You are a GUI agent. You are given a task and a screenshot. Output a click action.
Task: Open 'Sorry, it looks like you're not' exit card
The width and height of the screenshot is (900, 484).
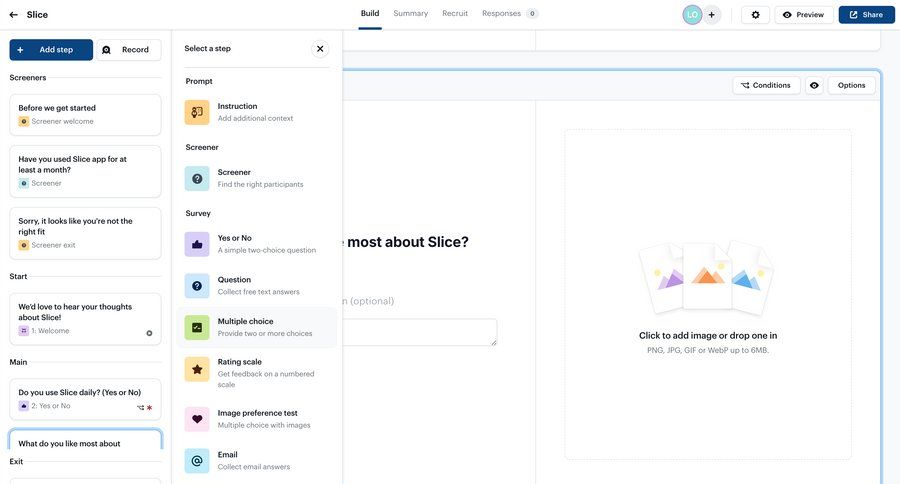[x=85, y=233]
